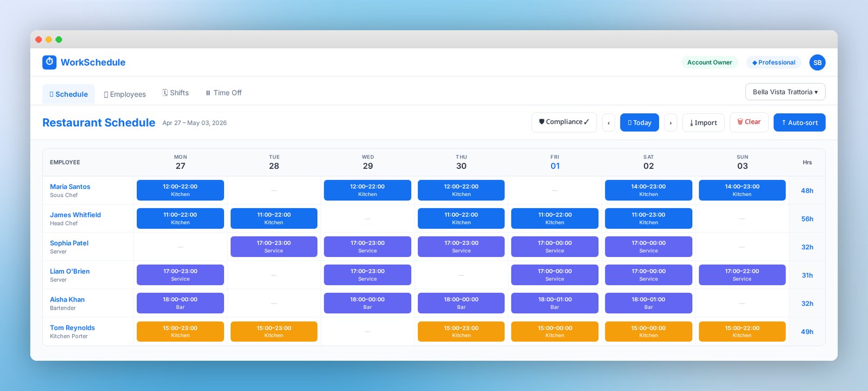The image size is (868, 391).
Task: Open Tom Reynolds Monday 15:00–23:00 Kitchen shift
Action: coord(180,331)
